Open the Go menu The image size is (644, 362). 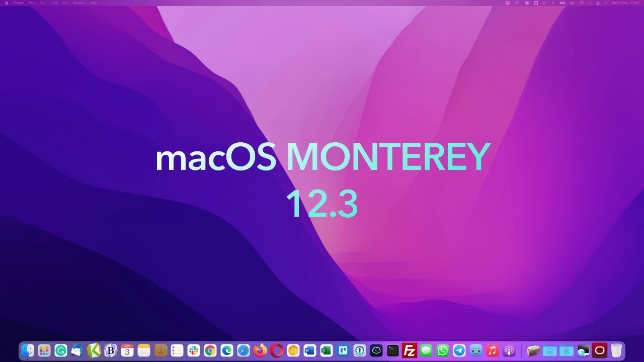tap(65, 3)
